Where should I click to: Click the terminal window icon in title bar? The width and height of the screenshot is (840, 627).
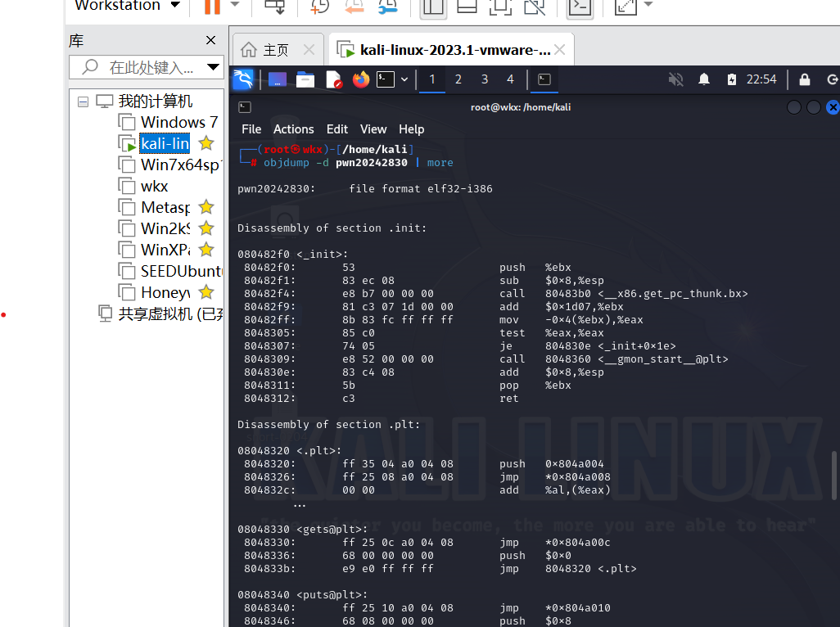point(245,107)
